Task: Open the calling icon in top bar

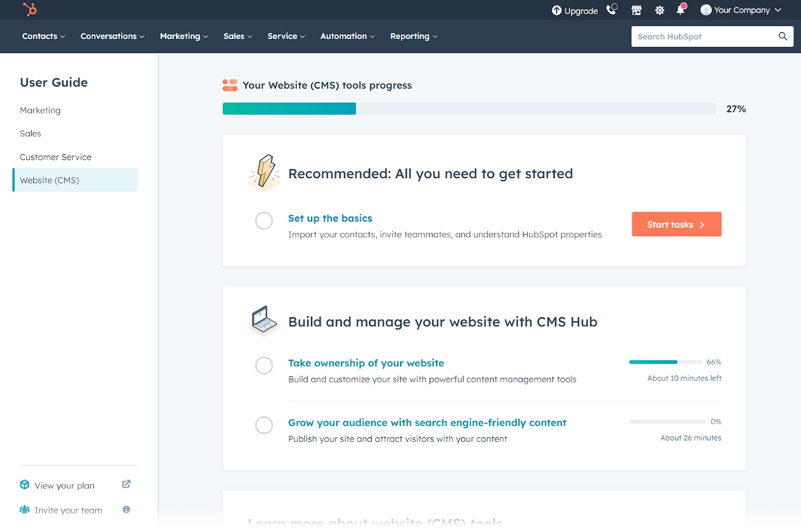Action: point(611,10)
